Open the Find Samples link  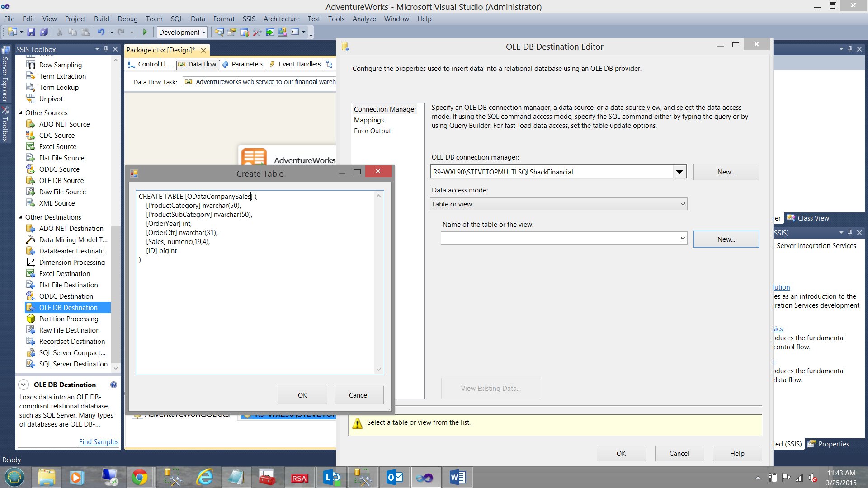click(x=99, y=442)
